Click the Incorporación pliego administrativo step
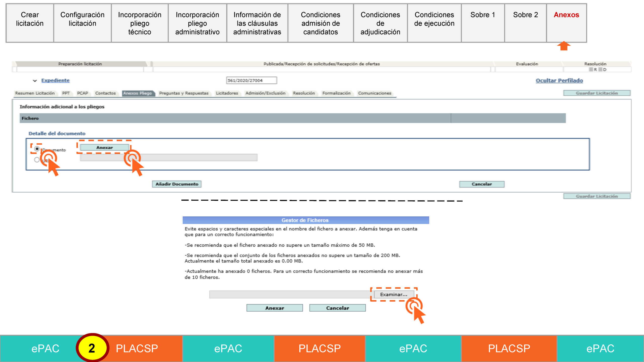Image resolution: width=644 pixels, height=362 pixels. pos(197,23)
